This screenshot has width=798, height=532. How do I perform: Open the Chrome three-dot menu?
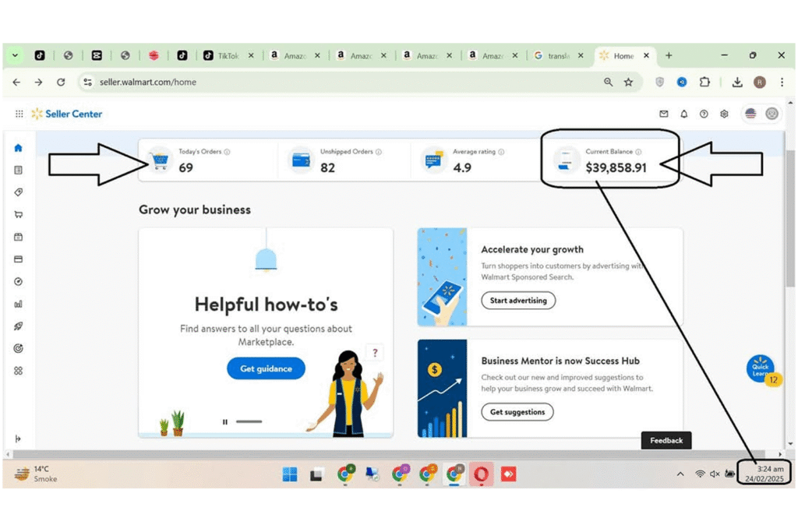(782, 82)
